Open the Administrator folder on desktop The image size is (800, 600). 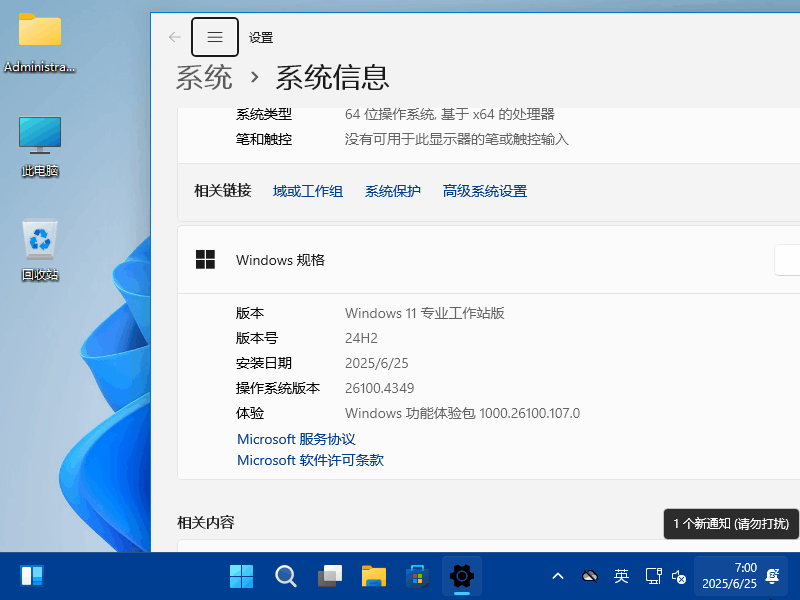point(40,44)
